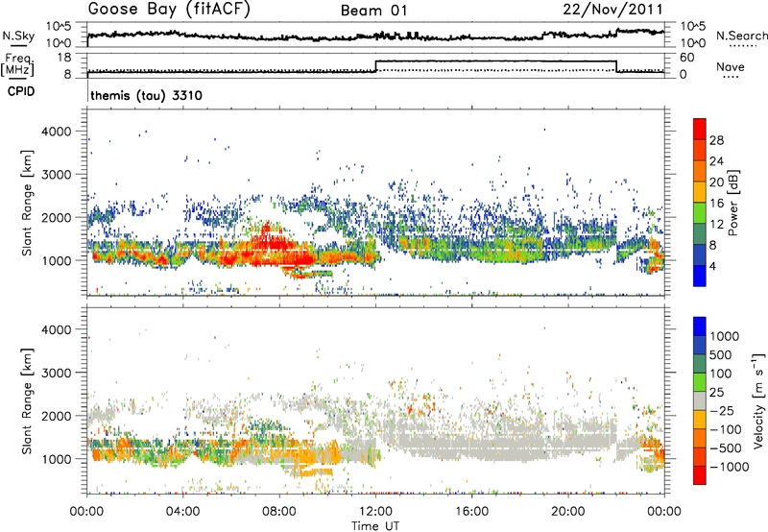
Task: Pick the red bottom segment of Velocity bar
Action: tap(700, 475)
